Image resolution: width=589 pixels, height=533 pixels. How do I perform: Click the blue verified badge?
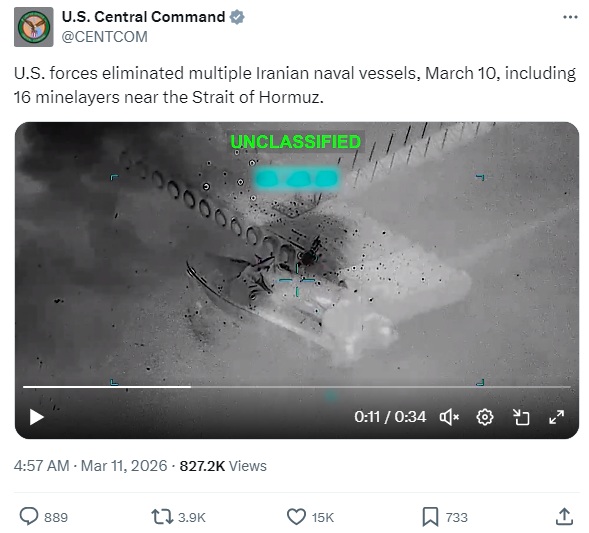pos(237,17)
